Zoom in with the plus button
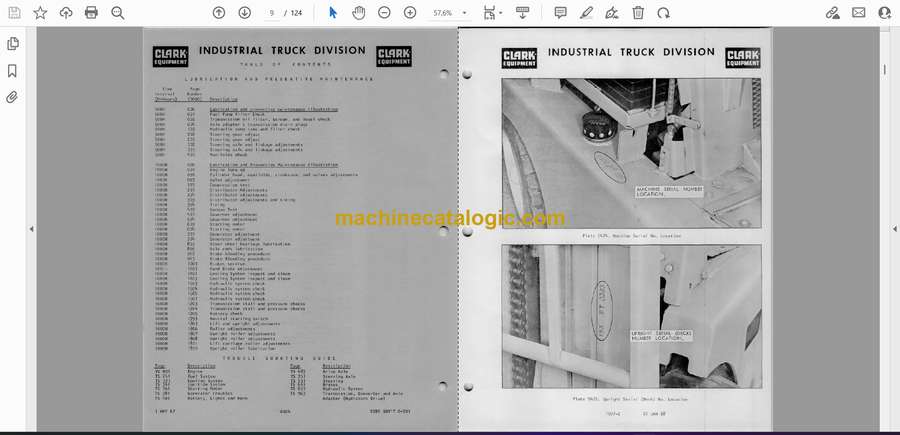900x435 pixels. (410, 13)
